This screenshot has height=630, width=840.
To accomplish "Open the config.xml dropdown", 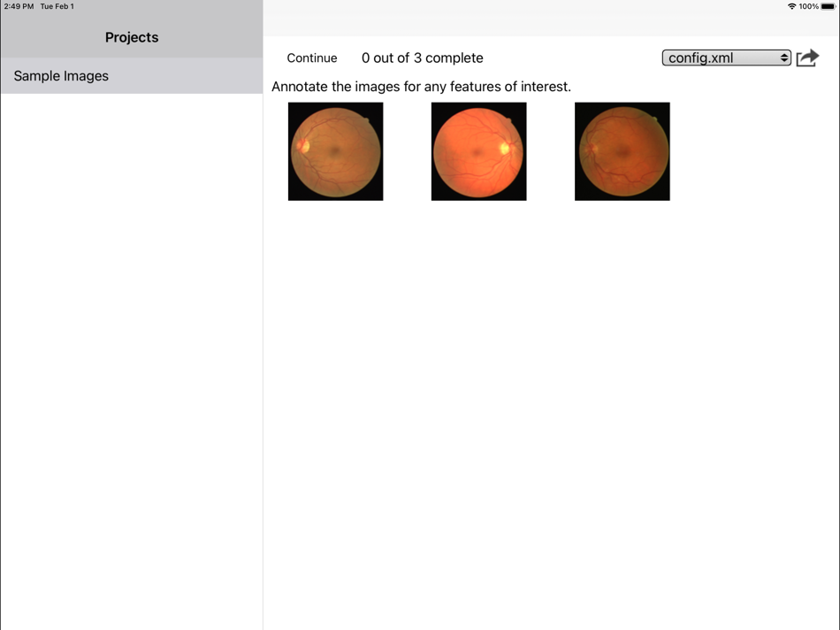I will pos(727,58).
